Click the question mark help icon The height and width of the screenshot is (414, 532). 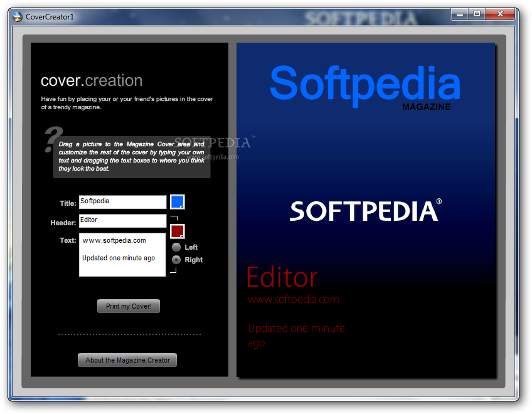click(53, 139)
